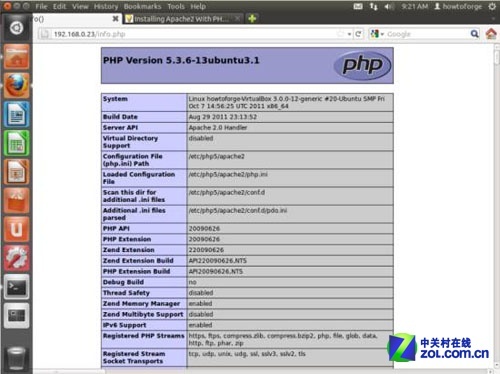Click the Firefox Home button

pos(491,34)
